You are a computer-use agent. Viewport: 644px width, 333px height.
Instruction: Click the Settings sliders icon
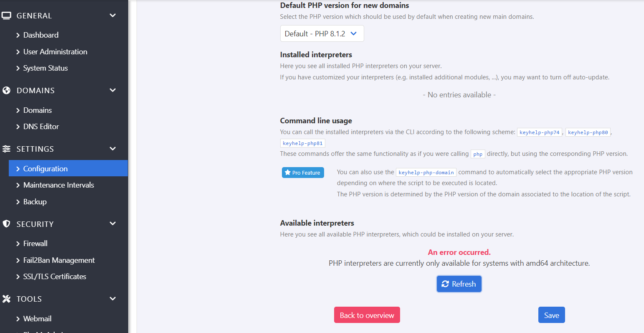[6, 149]
